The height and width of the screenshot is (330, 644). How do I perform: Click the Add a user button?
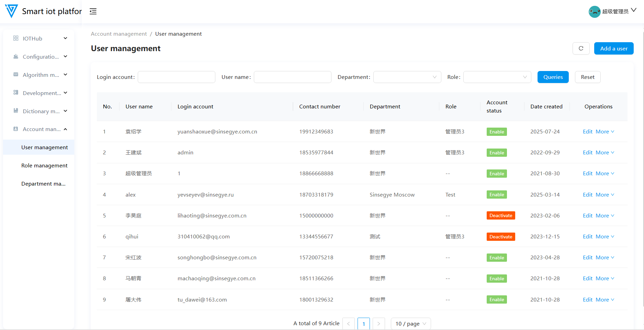point(613,48)
